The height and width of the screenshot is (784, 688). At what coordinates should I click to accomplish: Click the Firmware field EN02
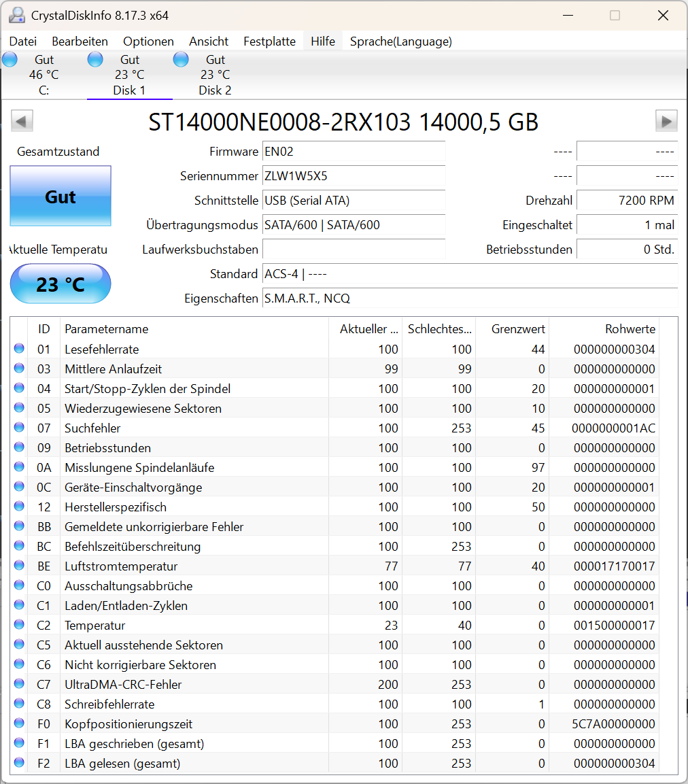coord(354,152)
